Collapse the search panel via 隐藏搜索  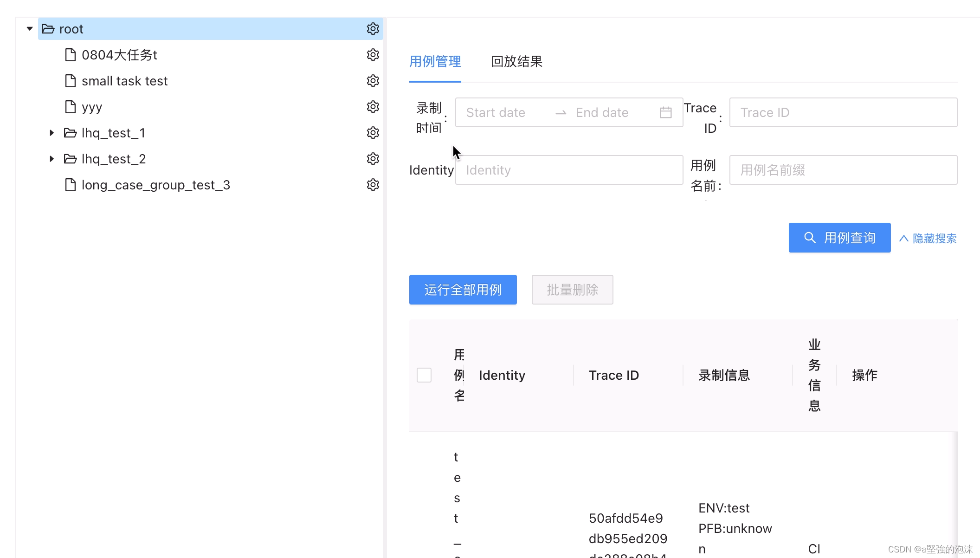click(928, 239)
